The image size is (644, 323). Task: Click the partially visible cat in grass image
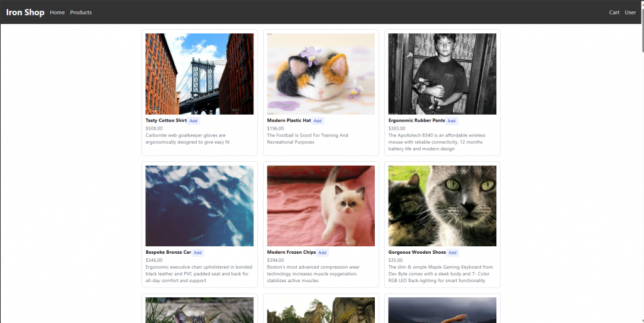point(199,310)
